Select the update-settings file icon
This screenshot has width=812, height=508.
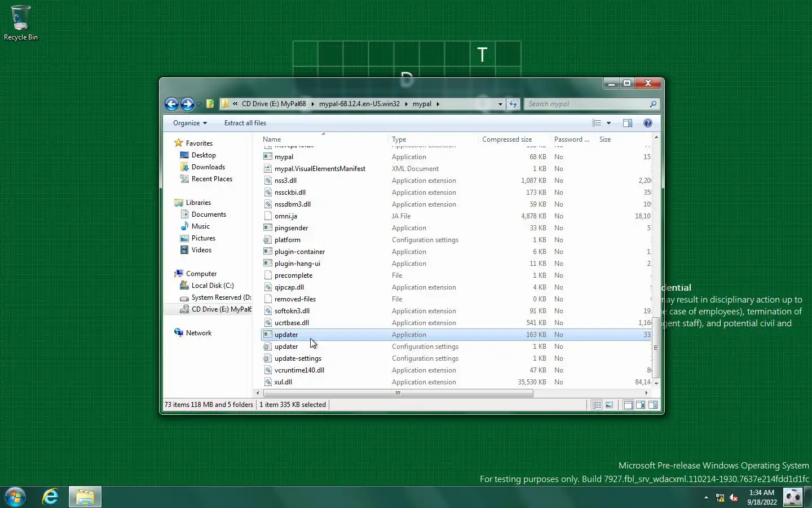(x=268, y=358)
